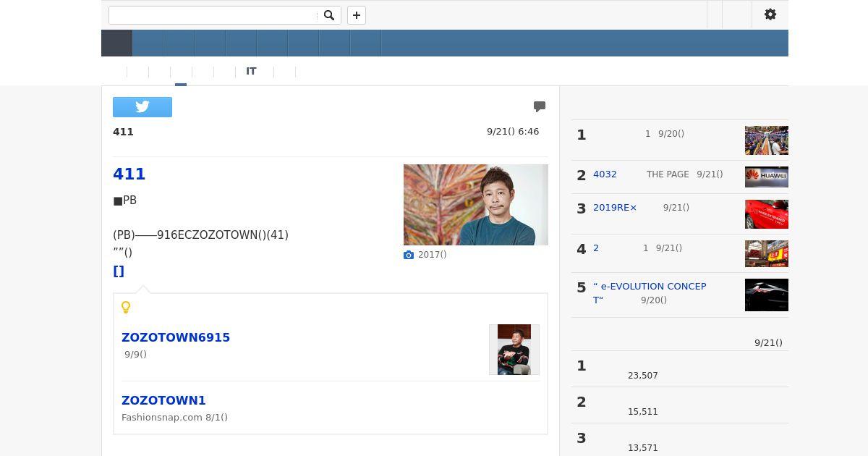Viewport: 868px width, 456px height.
Task: Focus the top search input field
Action: 213,15
